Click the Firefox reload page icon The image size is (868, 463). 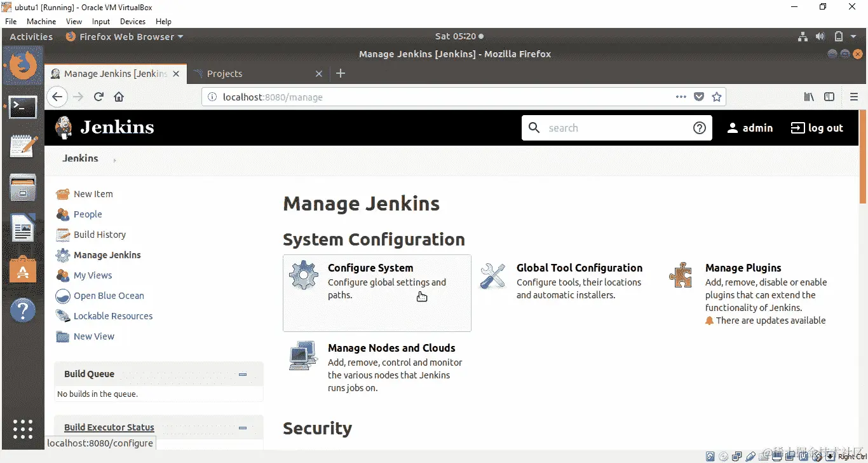(98, 97)
